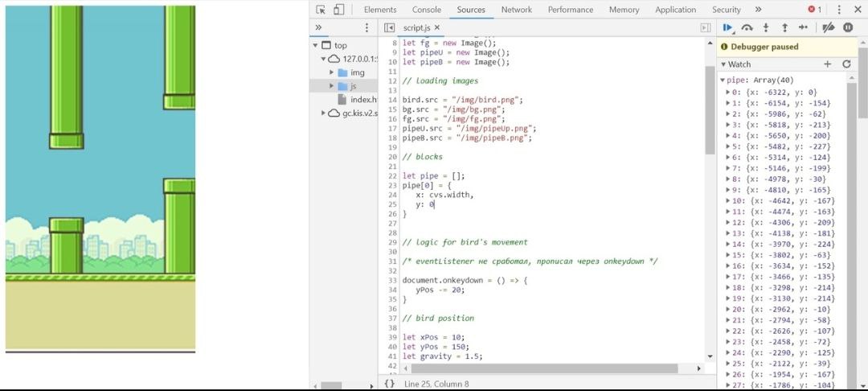Click the code line 'let gravity = 1.5;'
This screenshot has height=391, width=868.
tap(442, 356)
